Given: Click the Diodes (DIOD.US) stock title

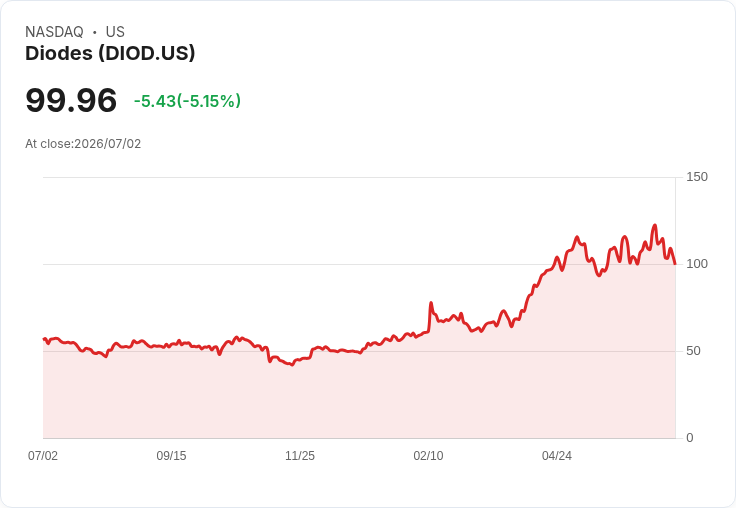Looking at the screenshot, I should click(110, 53).
